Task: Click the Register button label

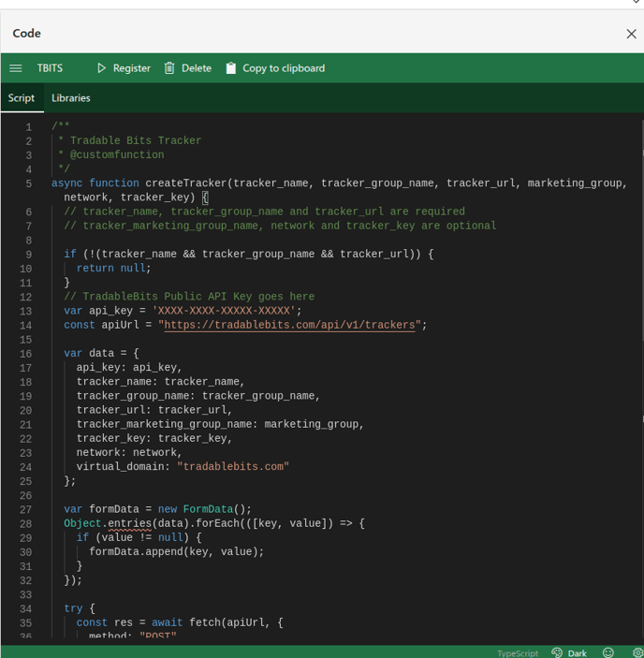Action: [132, 68]
